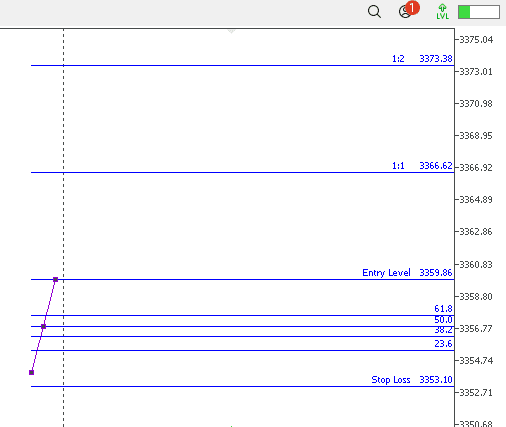Click the 3375.04 price on the scale
Image resolution: width=506 pixels, height=427 pixels.
click(476, 40)
